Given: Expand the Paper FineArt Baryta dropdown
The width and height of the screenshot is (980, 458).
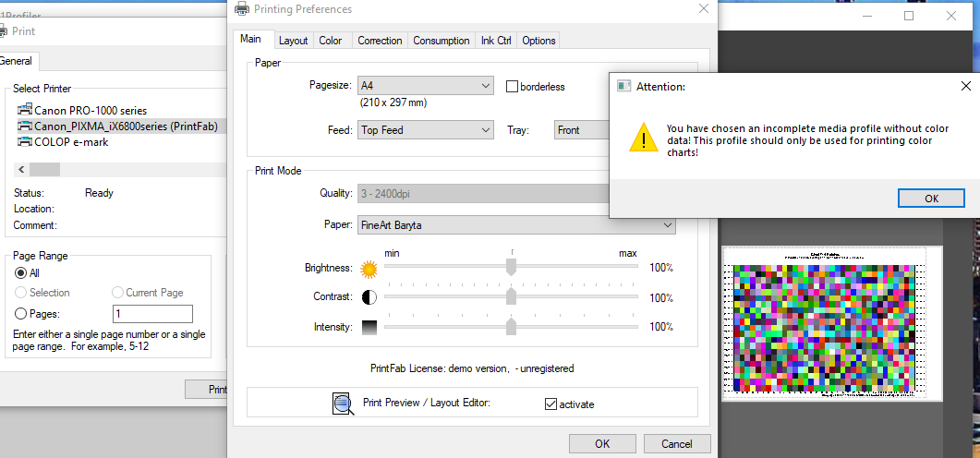Looking at the screenshot, I should click(515, 224).
